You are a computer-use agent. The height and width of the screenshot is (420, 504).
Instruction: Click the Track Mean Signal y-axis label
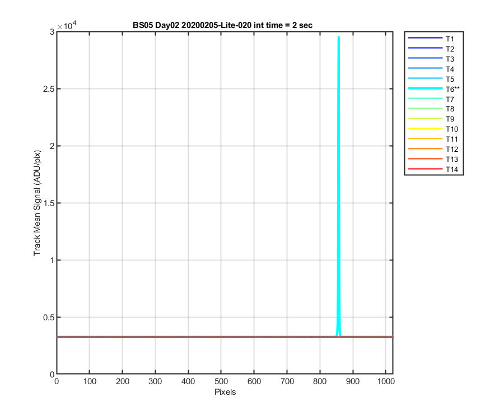coord(37,203)
